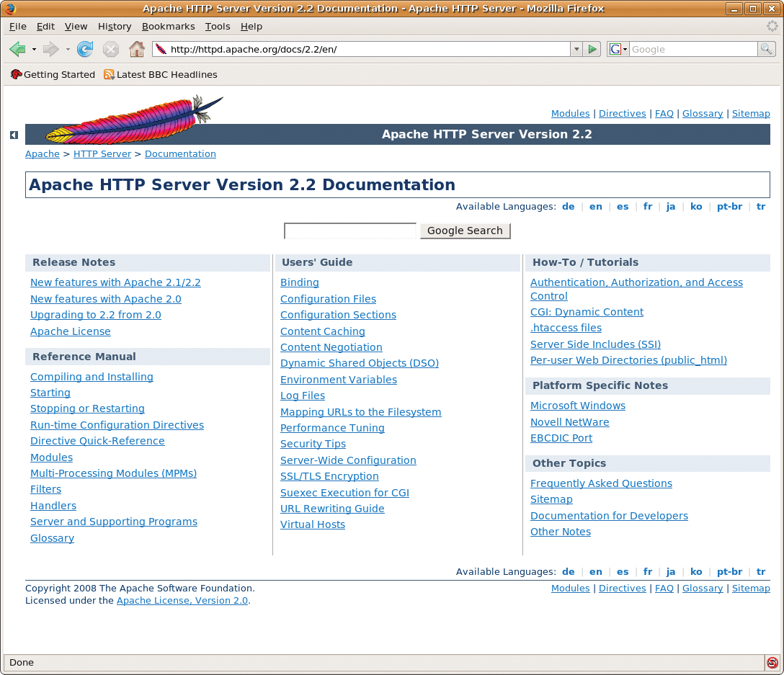This screenshot has height=675, width=784.
Task: Click the Google toolbar search field
Action: (693, 49)
